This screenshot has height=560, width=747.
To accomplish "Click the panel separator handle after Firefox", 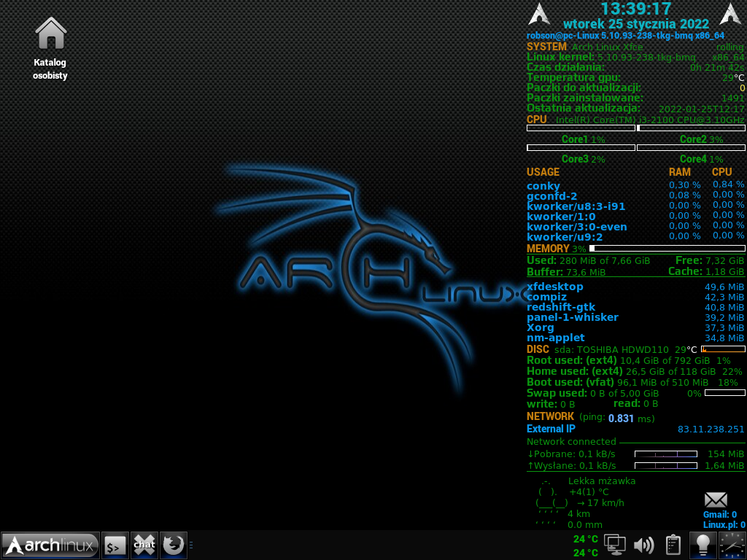I will point(191,545).
